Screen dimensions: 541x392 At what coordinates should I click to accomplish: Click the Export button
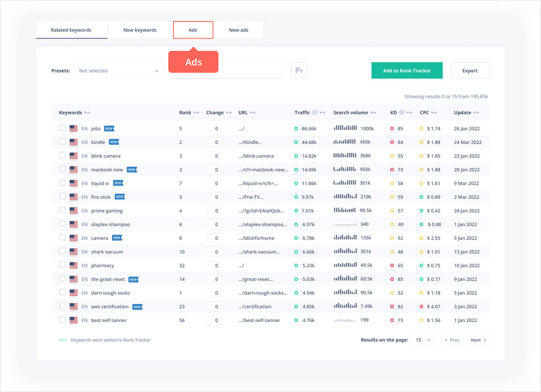[x=470, y=70]
